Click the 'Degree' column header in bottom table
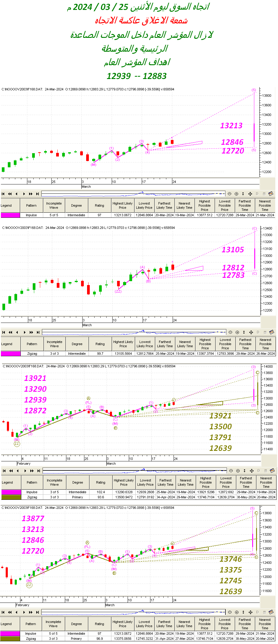Image resolution: width=278 pixels, height=644 pixels. click(77, 624)
